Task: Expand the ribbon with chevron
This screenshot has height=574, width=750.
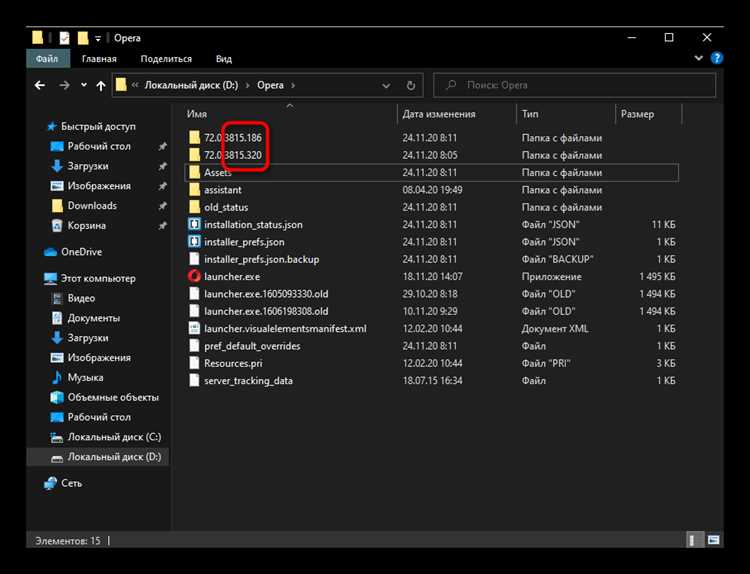Action: pos(698,58)
